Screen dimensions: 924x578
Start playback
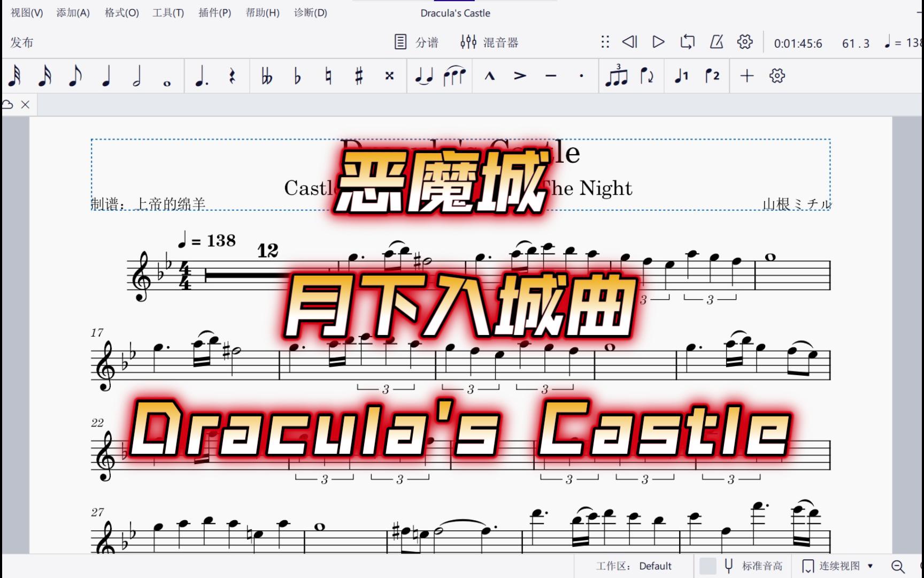(658, 42)
